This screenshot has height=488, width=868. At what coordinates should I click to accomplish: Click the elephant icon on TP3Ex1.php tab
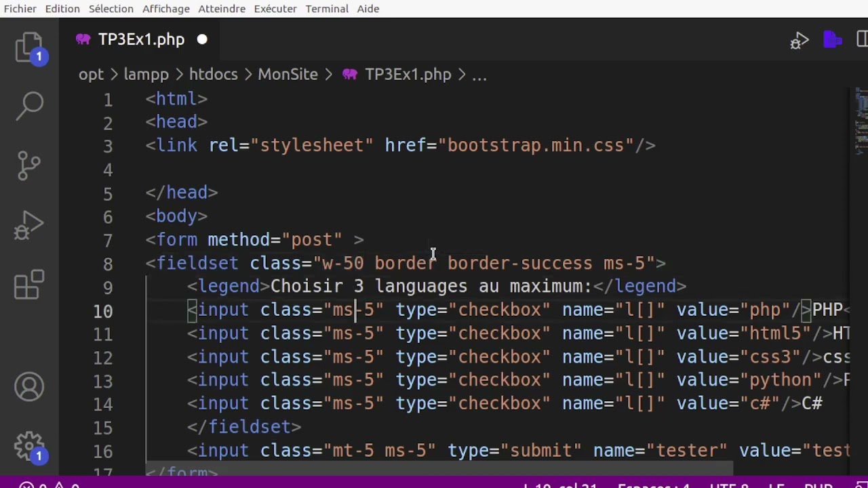tap(83, 39)
